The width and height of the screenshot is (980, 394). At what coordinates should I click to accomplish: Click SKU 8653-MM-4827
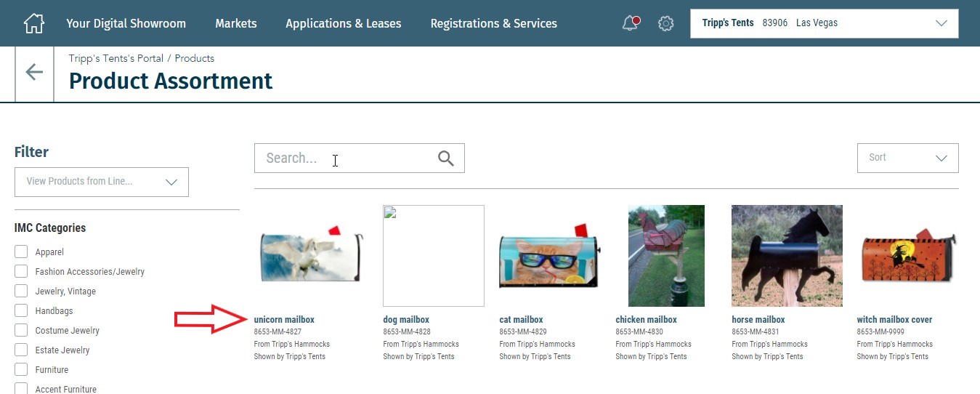(x=278, y=332)
